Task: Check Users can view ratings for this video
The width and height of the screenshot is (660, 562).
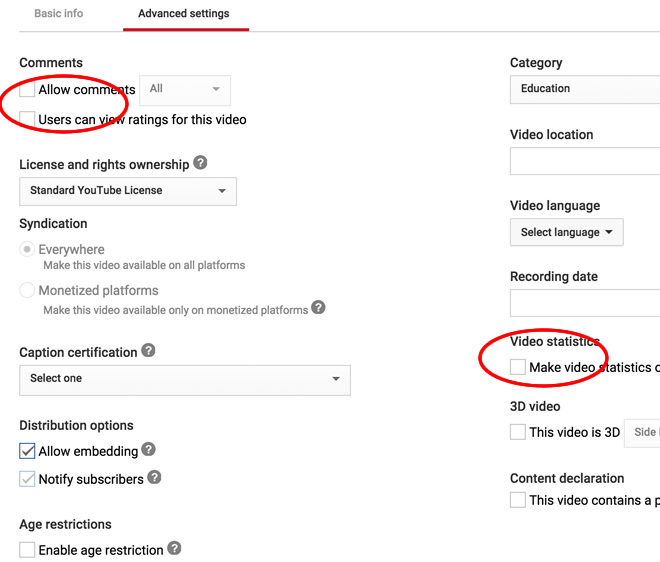Action: (27, 119)
